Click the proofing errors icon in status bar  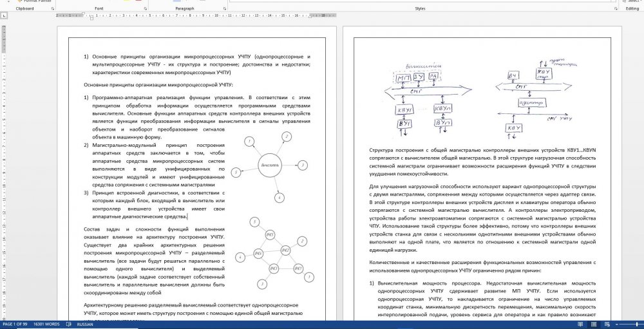tap(68, 324)
